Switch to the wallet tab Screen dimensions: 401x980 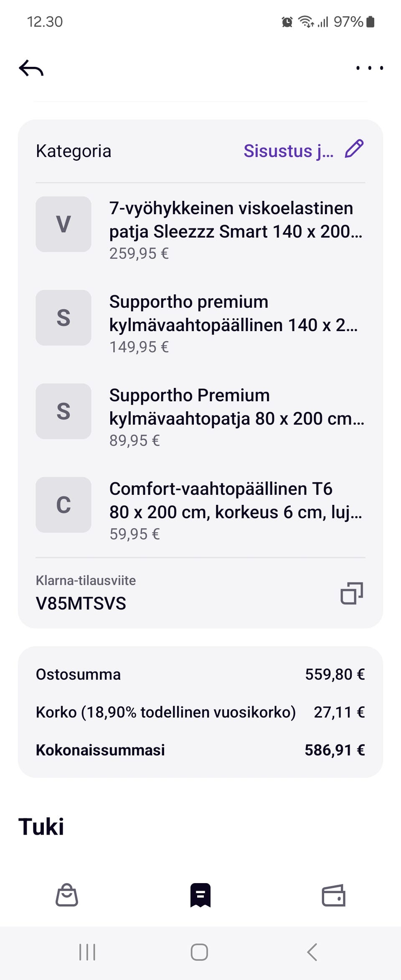click(333, 895)
